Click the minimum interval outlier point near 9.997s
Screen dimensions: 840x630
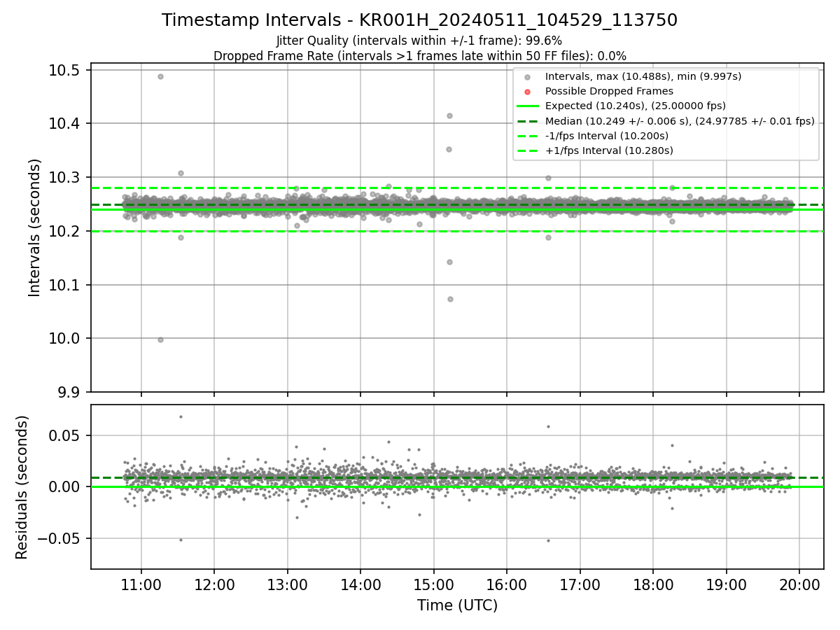pyautogui.click(x=160, y=339)
